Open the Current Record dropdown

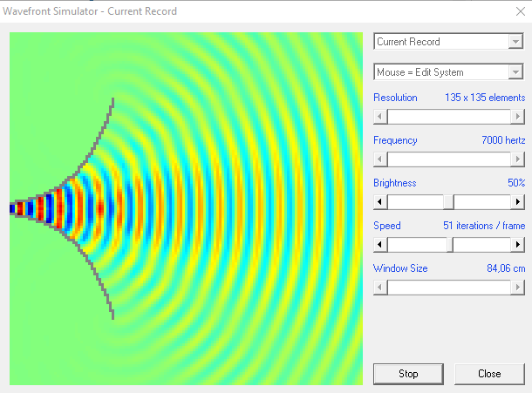[x=515, y=42]
